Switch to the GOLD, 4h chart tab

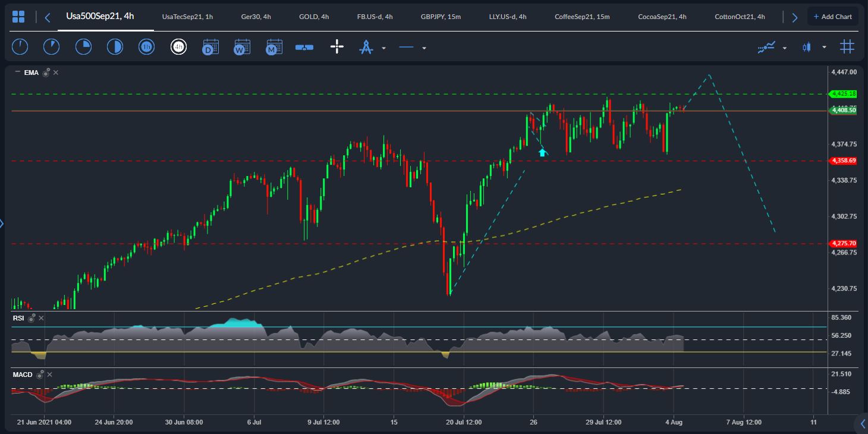(314, 17)
